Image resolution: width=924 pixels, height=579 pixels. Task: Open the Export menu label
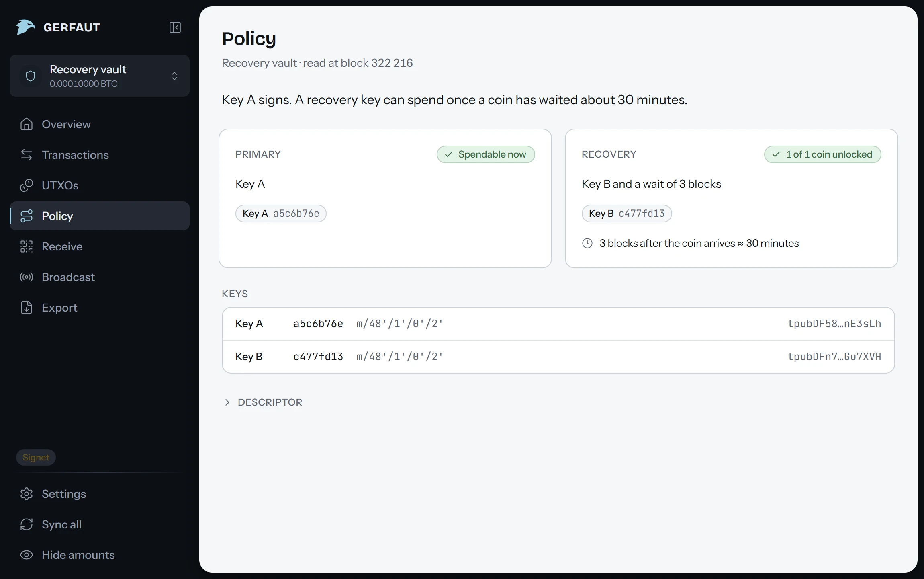pos(59,308)
